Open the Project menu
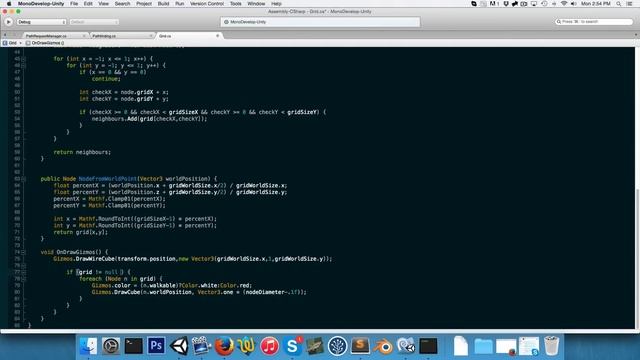 click(x=144, y=4)
